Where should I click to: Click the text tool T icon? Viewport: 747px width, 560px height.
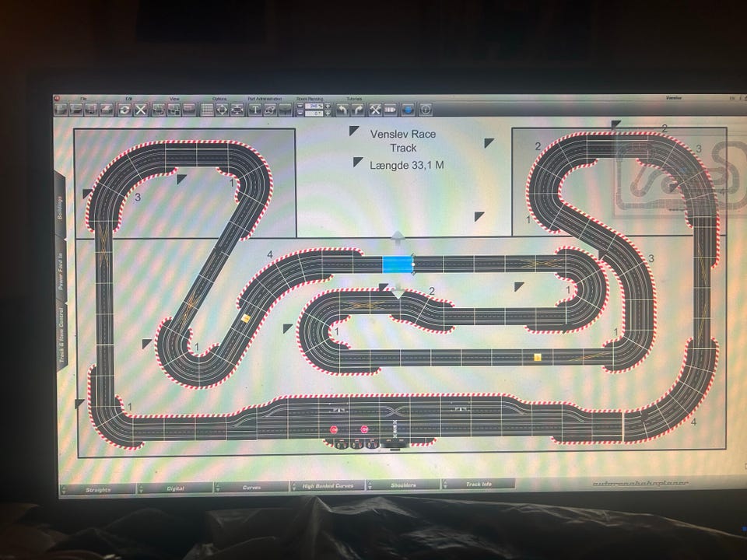click(255, 110)
